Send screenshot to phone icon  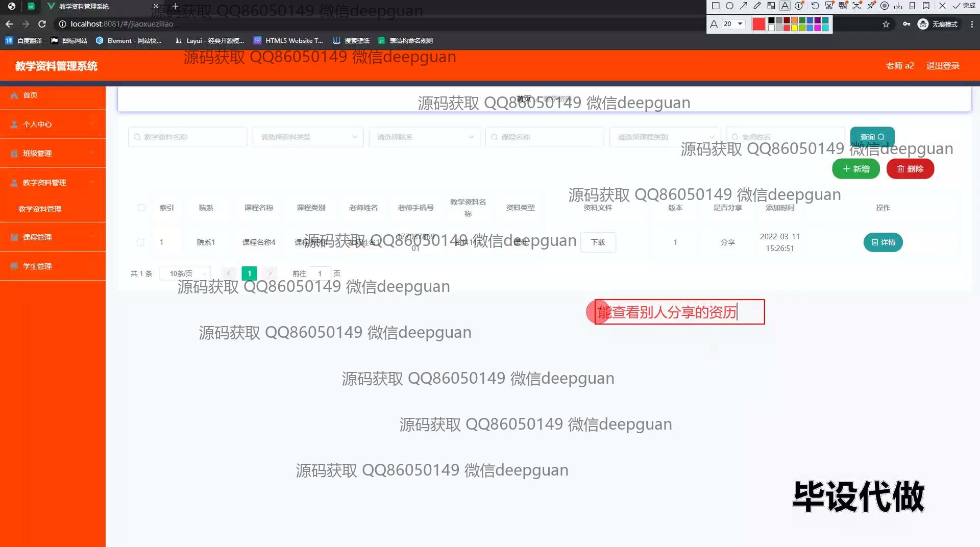[912, 6]
